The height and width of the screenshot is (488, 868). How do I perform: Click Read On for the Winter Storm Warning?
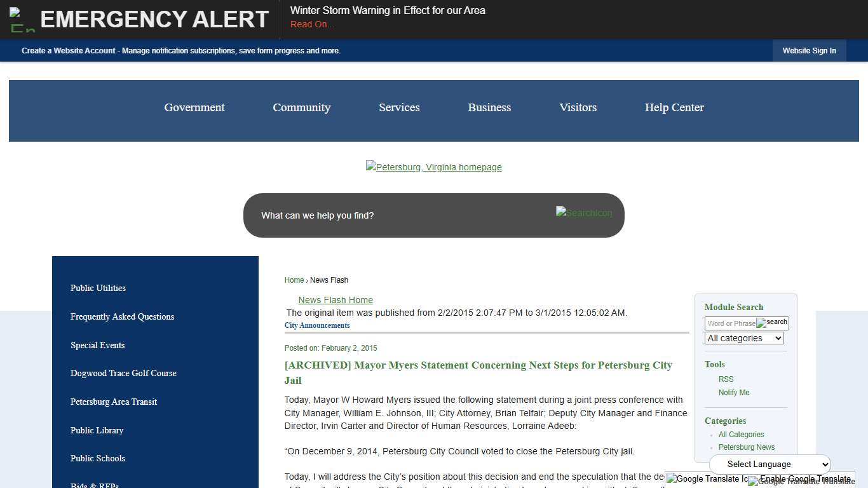[x=312, y=24]
